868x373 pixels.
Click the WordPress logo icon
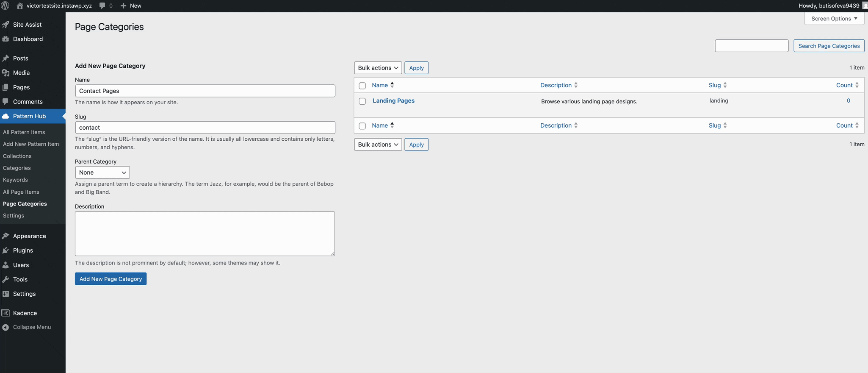[x=6, y=6]
